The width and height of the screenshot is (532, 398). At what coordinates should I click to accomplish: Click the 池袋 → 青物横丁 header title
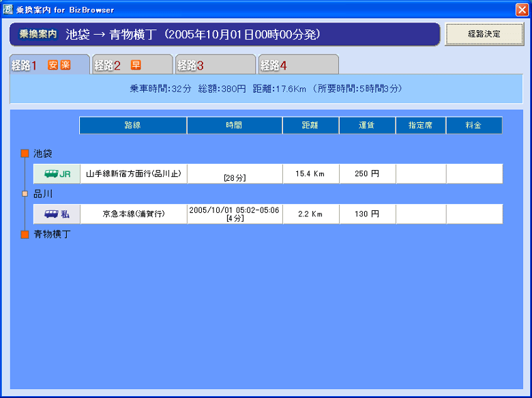pos(111,34)
